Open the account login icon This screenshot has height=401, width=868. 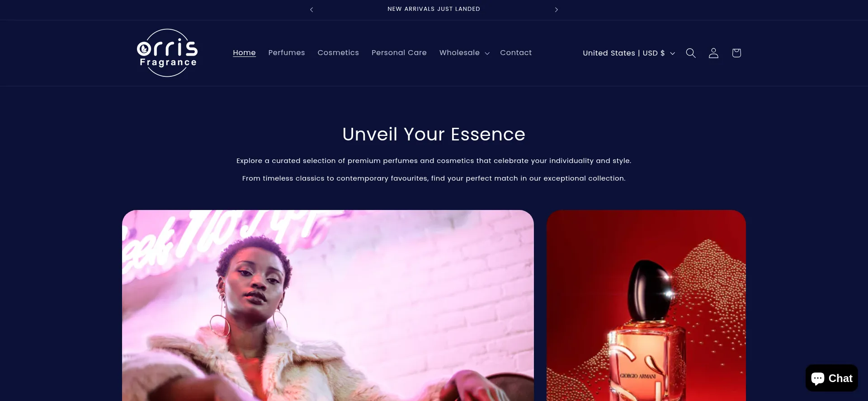point(713,53)
